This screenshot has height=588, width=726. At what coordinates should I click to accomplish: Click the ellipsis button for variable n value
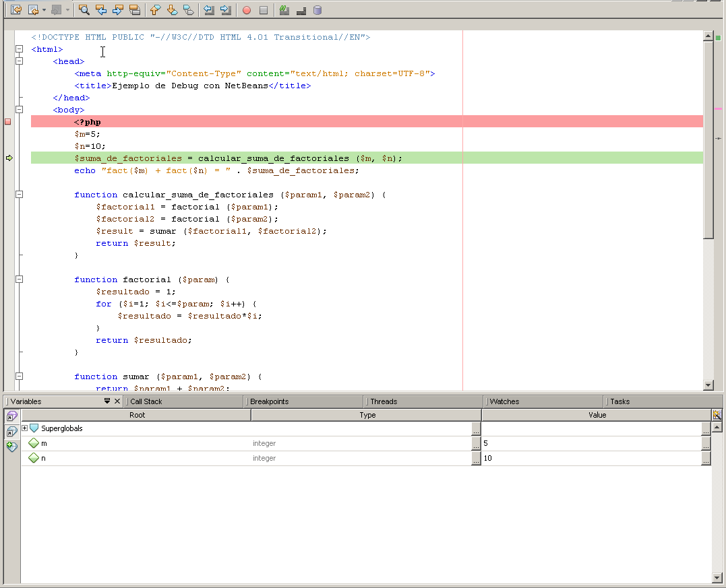point(706,459)
